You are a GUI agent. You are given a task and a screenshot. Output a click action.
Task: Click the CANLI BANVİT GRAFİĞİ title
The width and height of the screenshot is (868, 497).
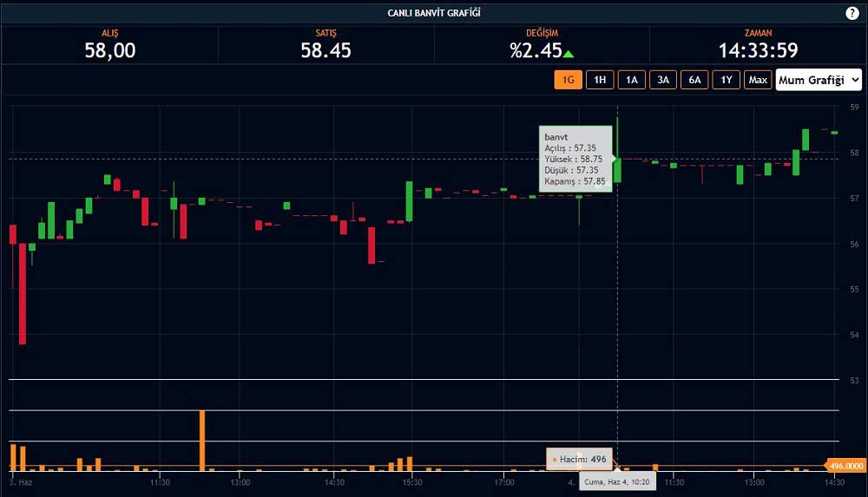click(433, 13)
